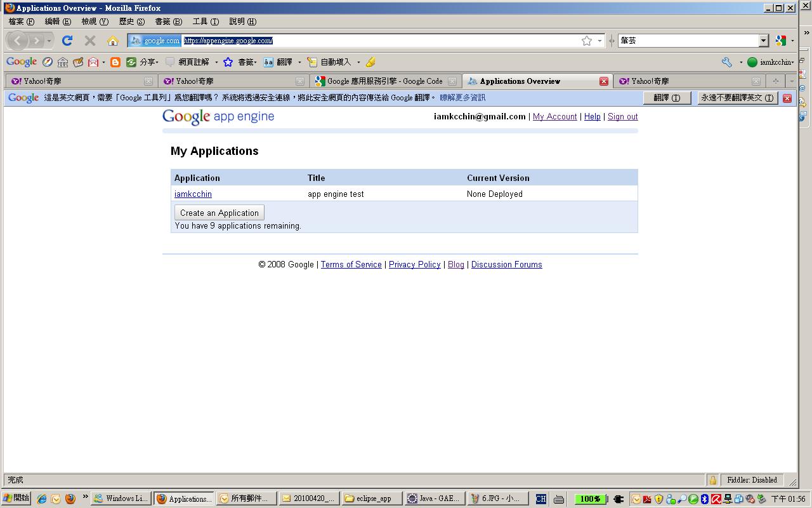Expand the 自動填入 autofill dropdown arrow
Image resolution: width=812 pixels, height=508 pixels.
(358, 62)
